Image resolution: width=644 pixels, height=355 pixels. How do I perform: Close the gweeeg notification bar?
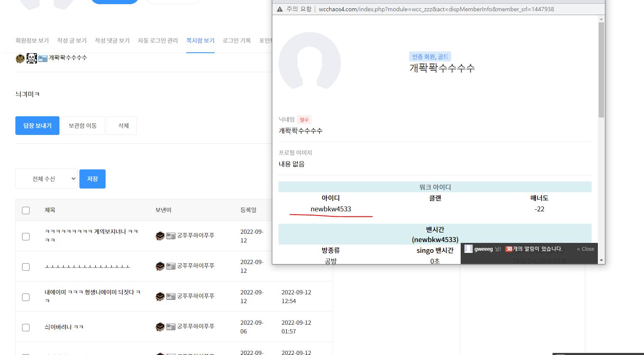tap(585, 249)
